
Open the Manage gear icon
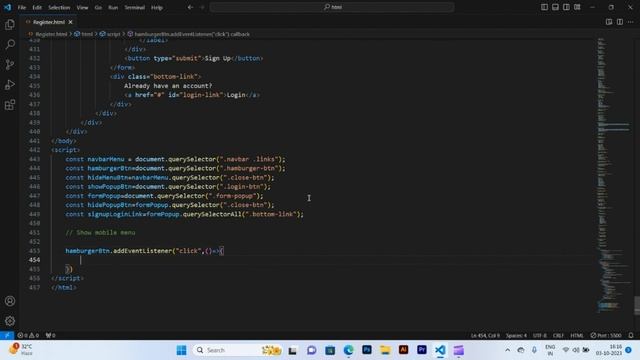(10, 321)
